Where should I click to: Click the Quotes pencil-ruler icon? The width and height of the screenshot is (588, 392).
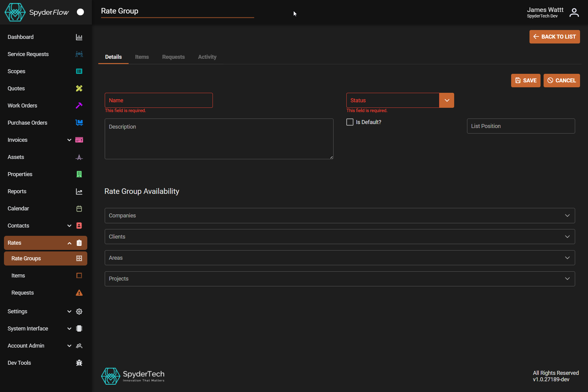click(79, 89)
